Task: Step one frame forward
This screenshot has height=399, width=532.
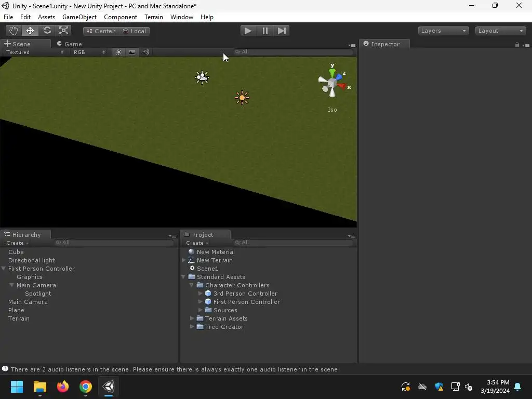Action: pyautogui.click(x=282, y=31)
